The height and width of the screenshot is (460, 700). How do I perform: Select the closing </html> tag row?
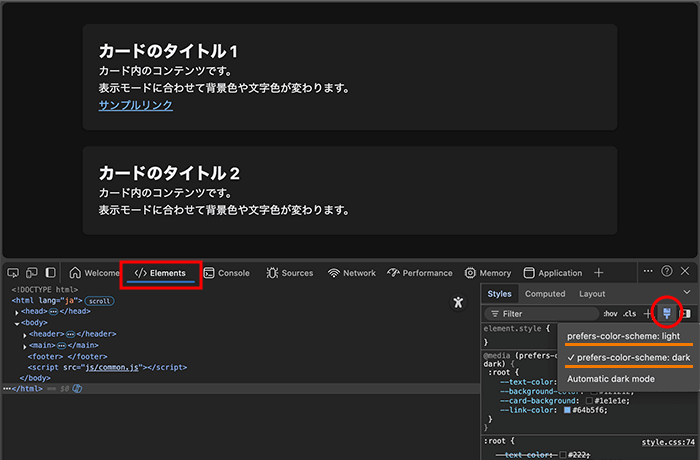27,389
